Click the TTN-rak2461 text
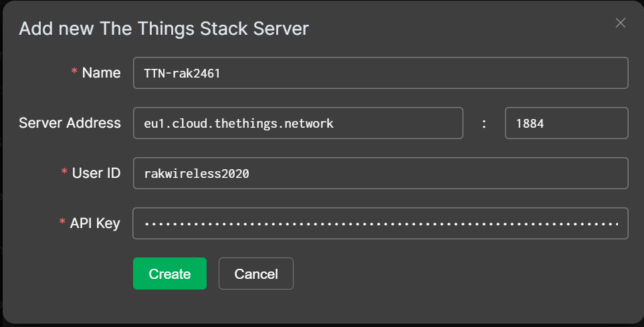 pos(182,74)
